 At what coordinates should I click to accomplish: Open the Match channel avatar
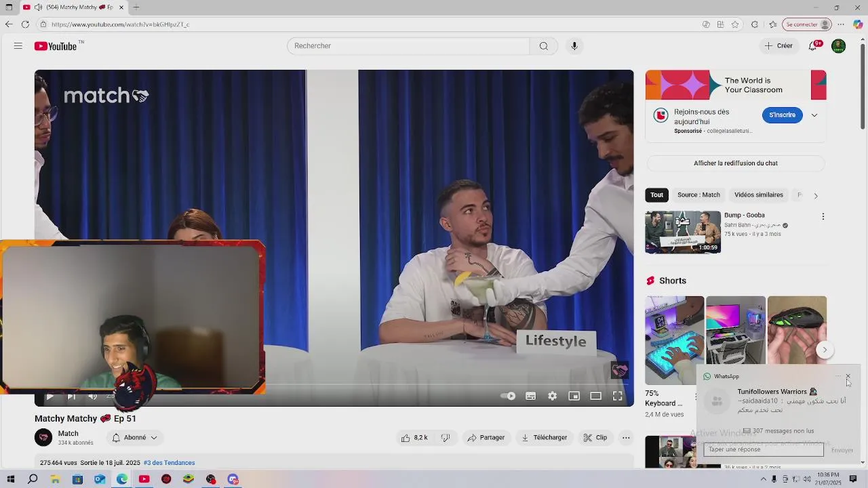tap(43, 438)
